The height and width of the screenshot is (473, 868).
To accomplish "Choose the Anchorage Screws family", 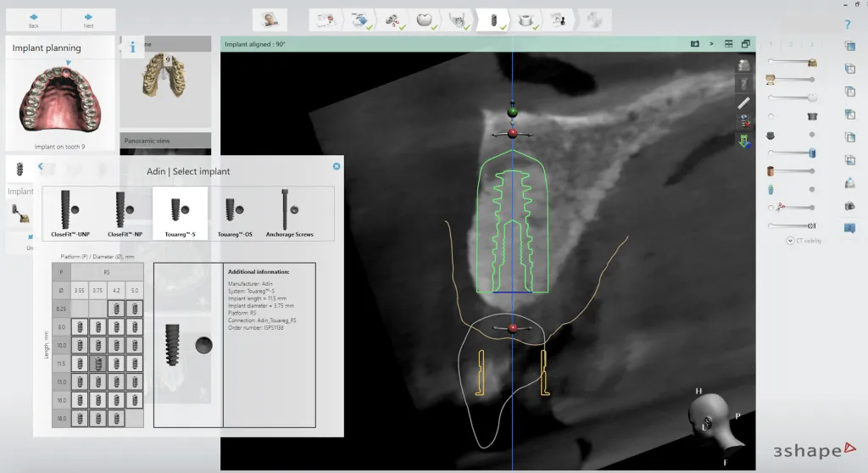I will pos(290,214).
